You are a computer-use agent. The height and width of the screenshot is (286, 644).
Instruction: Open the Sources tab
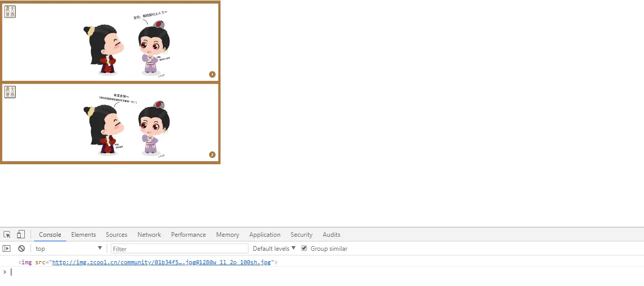(116, 235)
